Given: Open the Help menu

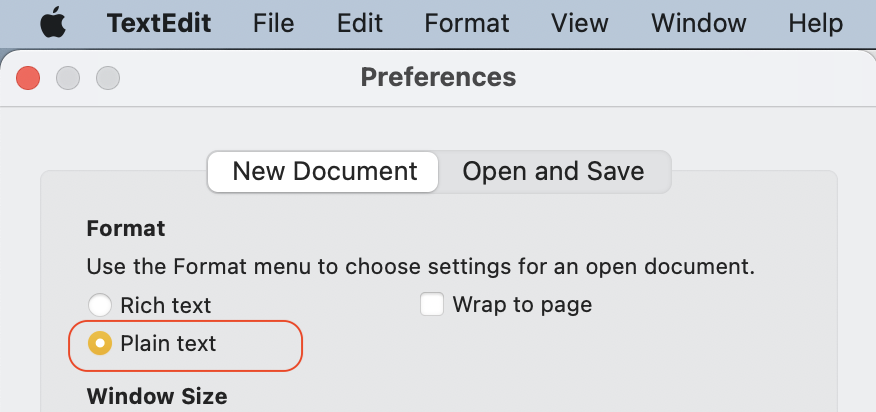Looking at the screenshot, I should [x=815, y=23].
